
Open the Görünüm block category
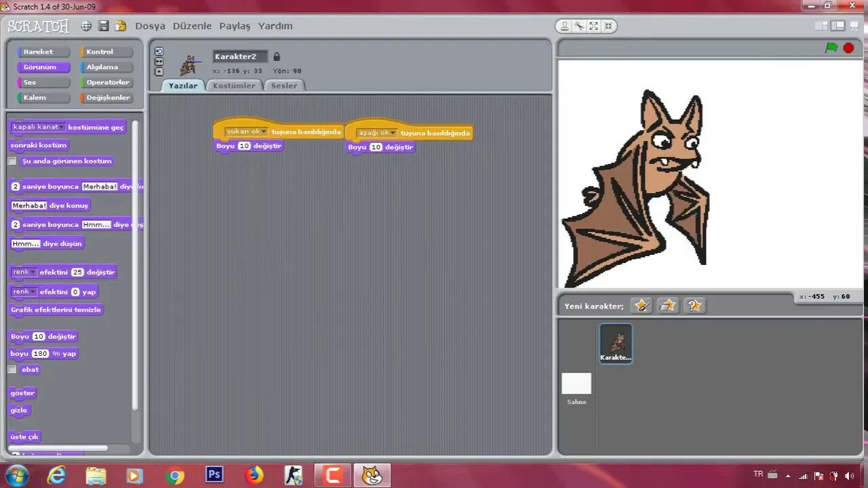point(43,67)
